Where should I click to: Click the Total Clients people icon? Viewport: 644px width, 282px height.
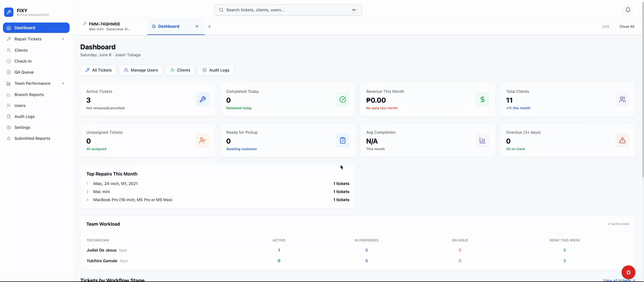(x=622, y=99)
